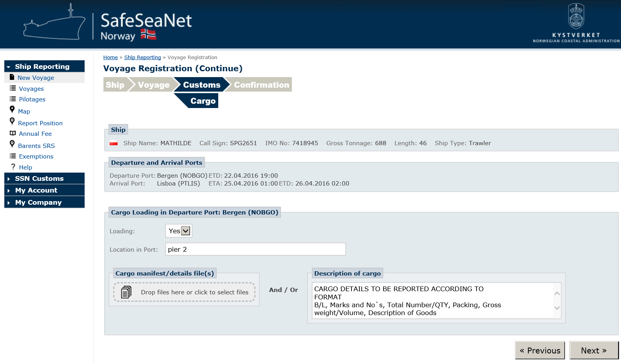Open the Barents SRS link
Image resolution: width=621 pixels, height=364 pixels.
pos(36,146)
